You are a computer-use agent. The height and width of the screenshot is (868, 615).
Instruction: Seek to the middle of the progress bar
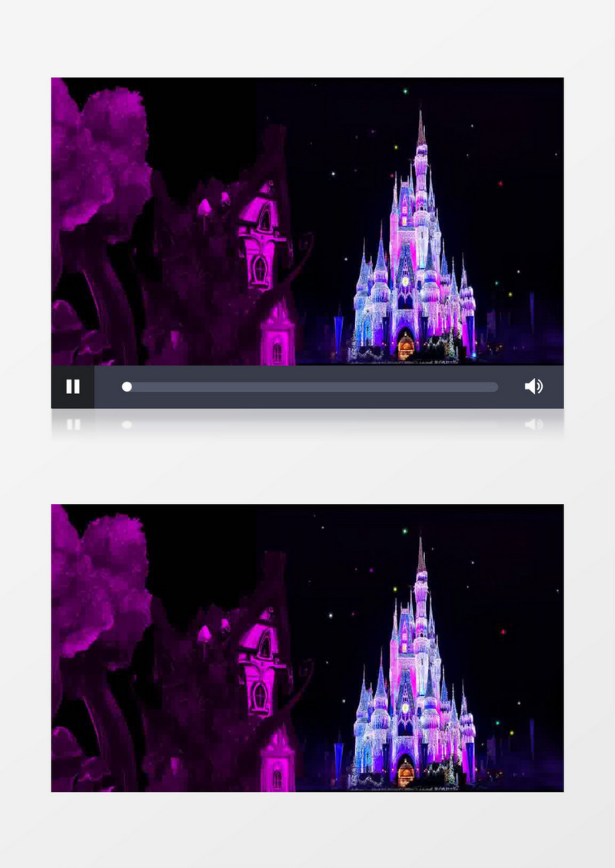(x=311, y=387)
